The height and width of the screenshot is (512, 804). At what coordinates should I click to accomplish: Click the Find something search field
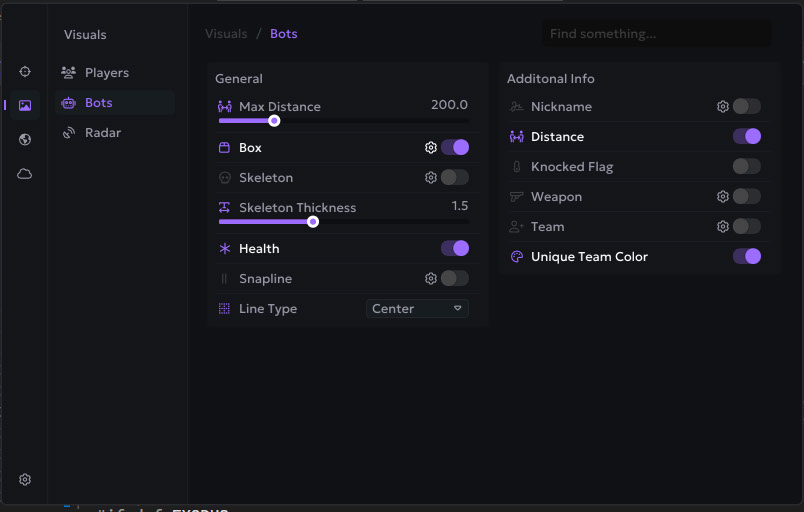pyautogui.click(x=656, y=34)
